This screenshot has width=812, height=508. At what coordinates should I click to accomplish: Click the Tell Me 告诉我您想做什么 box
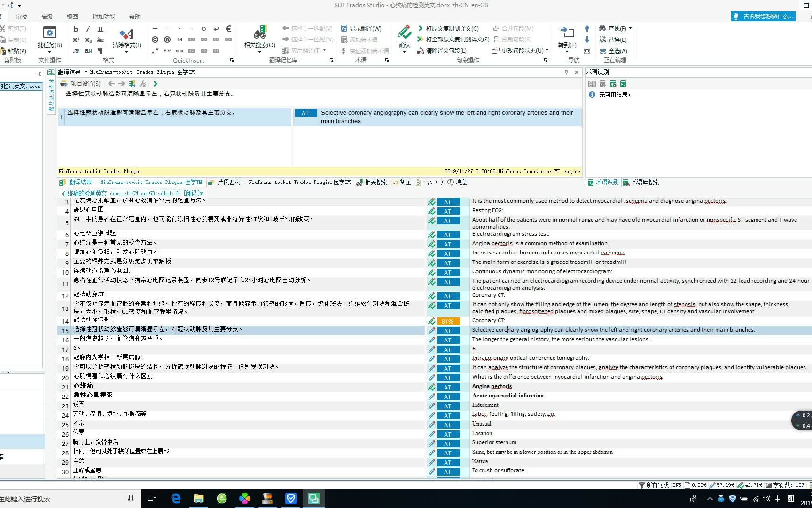(x=763, y=16)
